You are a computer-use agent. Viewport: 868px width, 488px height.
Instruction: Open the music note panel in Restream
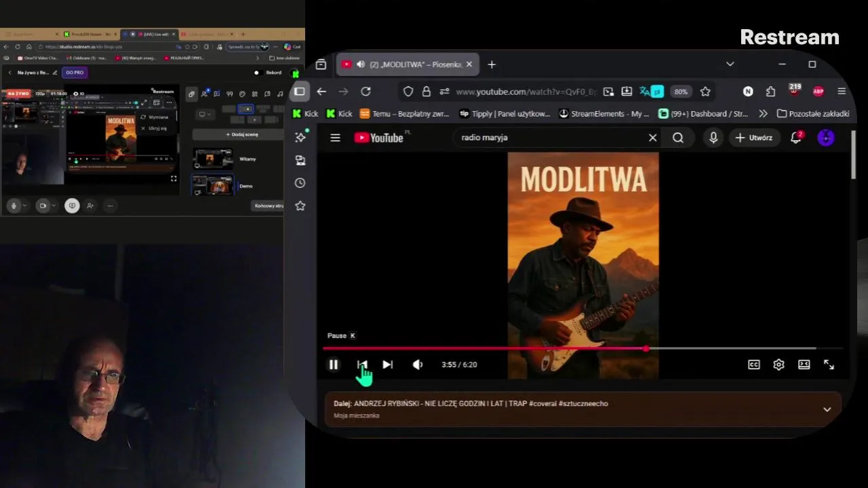tap(280, 94)
